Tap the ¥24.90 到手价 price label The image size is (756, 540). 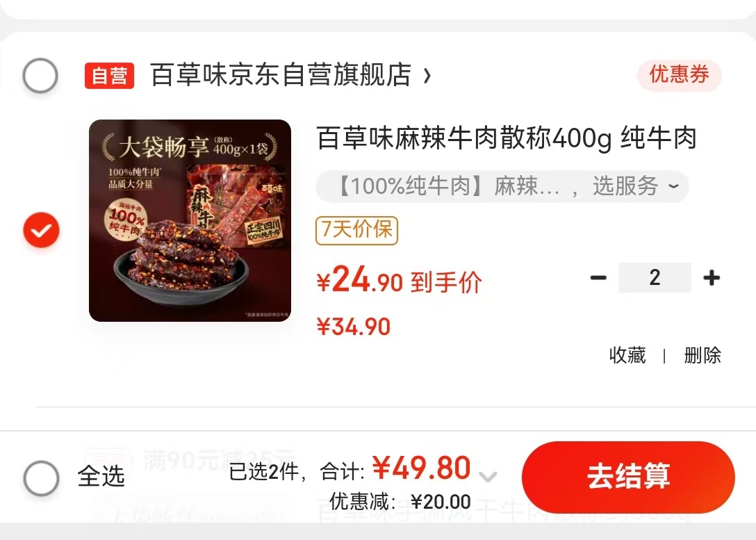(x=400, y=281)
